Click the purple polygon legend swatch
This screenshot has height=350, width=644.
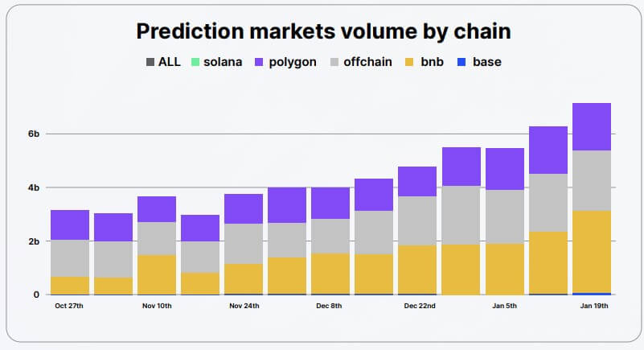[260, 62]
